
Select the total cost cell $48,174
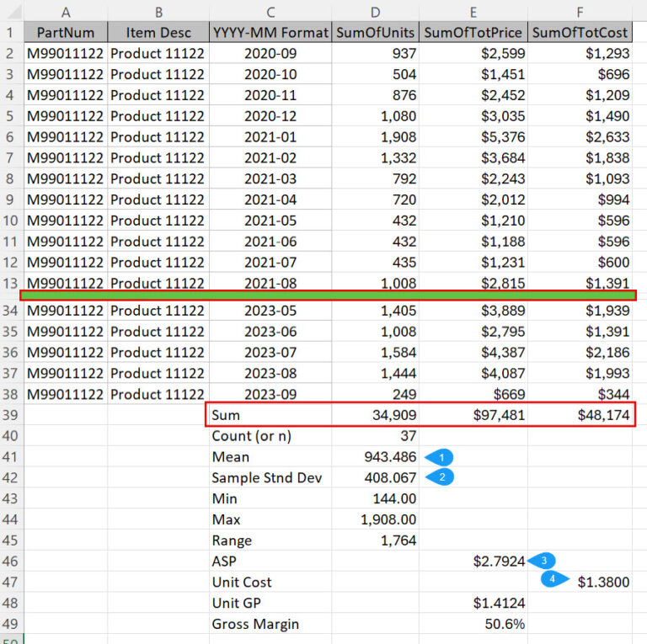pyautogui.click(x=580, y=414)
